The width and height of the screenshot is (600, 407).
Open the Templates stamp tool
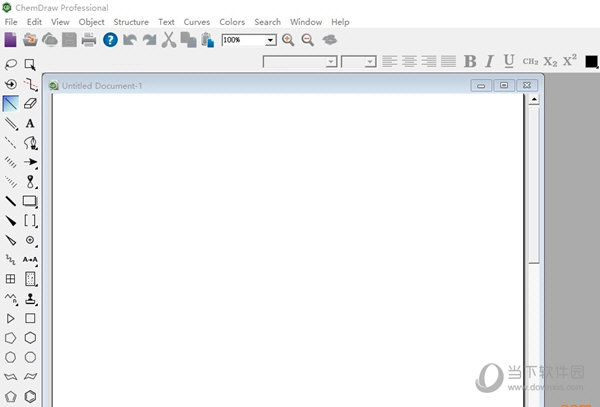click(x=30, y=299)
